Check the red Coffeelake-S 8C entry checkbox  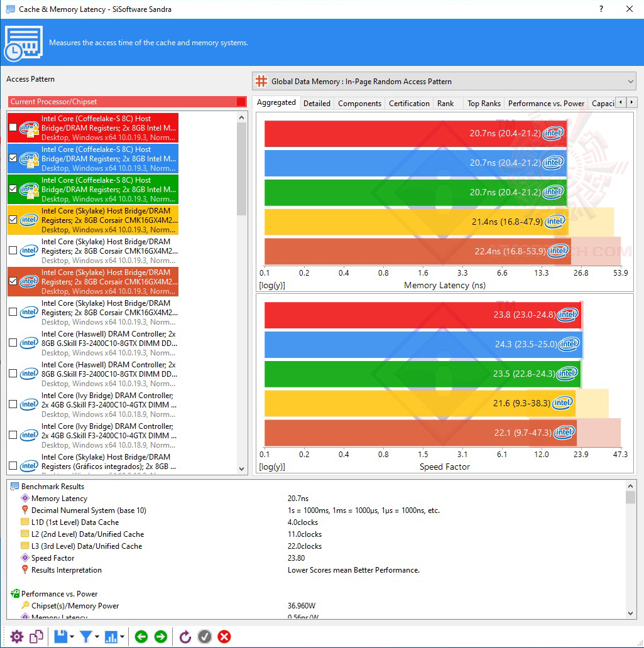click(13, 127)
